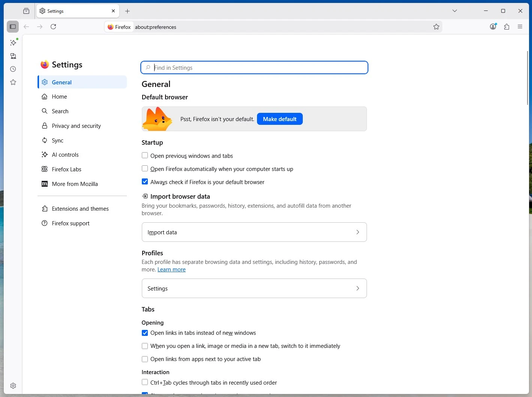This screenshot has height=397, width=532.
Task: Switch to Privacy and security settings
Action: (76, 126)
